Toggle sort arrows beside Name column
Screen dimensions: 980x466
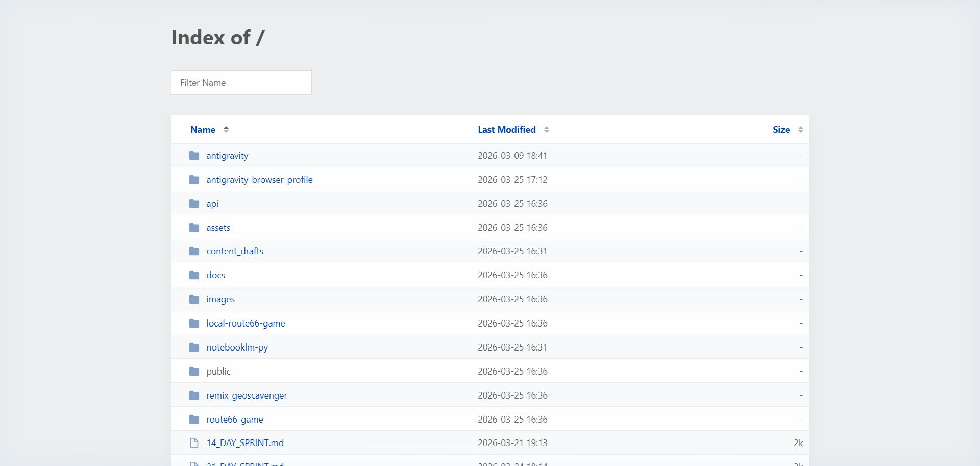point(226,130)
